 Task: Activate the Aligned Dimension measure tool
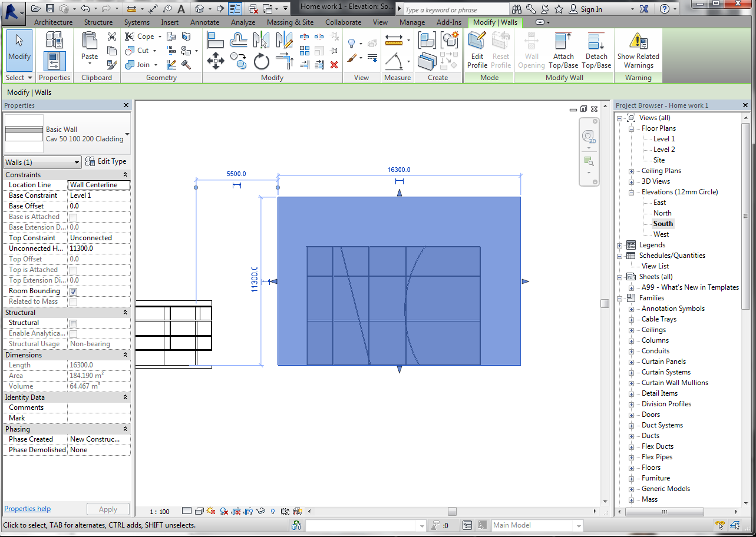[394, 40]
